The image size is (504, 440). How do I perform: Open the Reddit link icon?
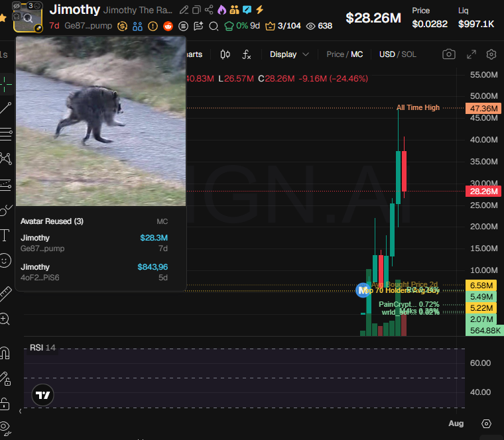coord(168,26)
